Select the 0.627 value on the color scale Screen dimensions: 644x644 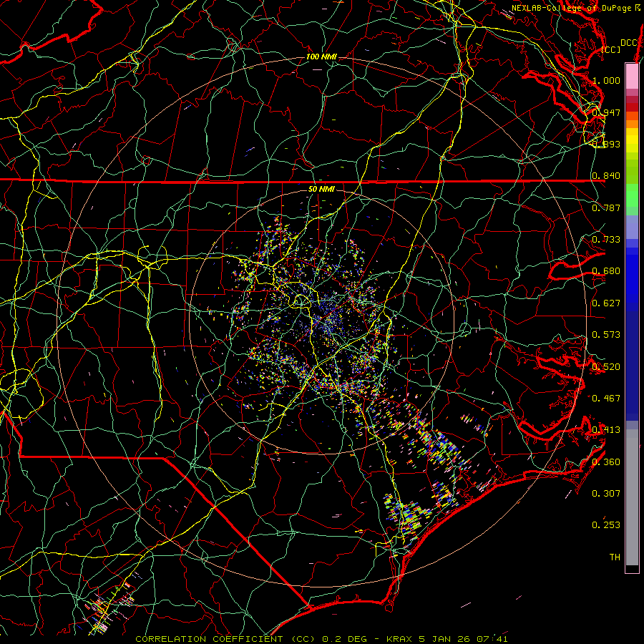point(606,303)
